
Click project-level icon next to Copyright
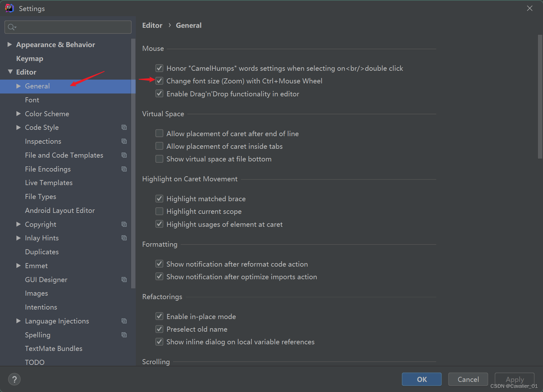(x=124, y=224)
